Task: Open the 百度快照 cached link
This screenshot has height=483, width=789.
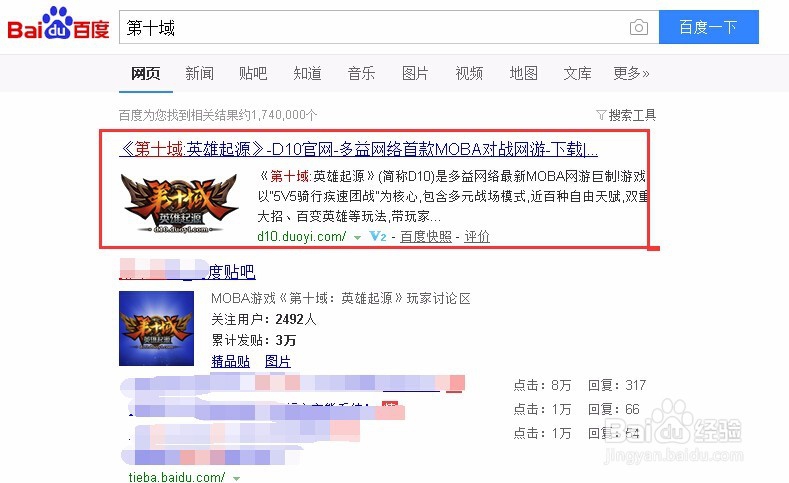Action: coord(426,236)
